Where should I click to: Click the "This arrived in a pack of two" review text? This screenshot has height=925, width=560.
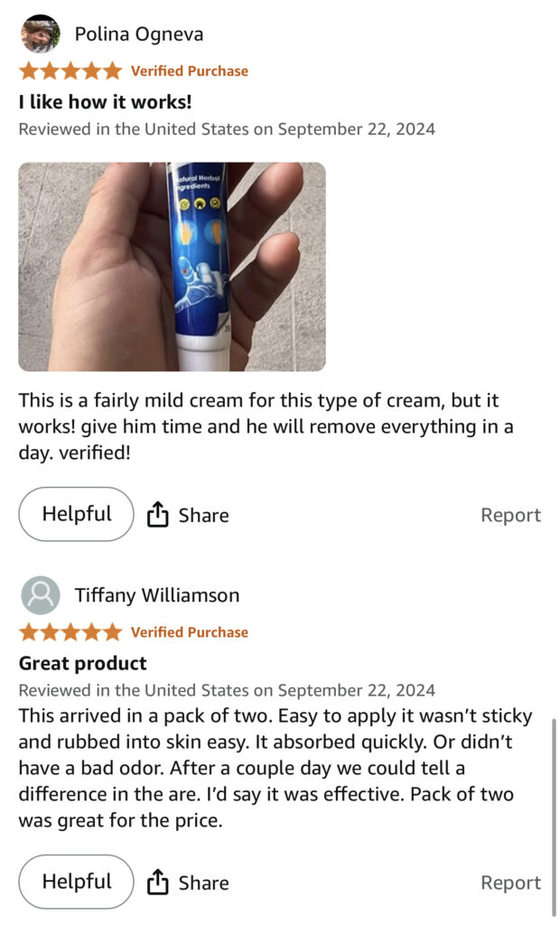coord(275,768)
